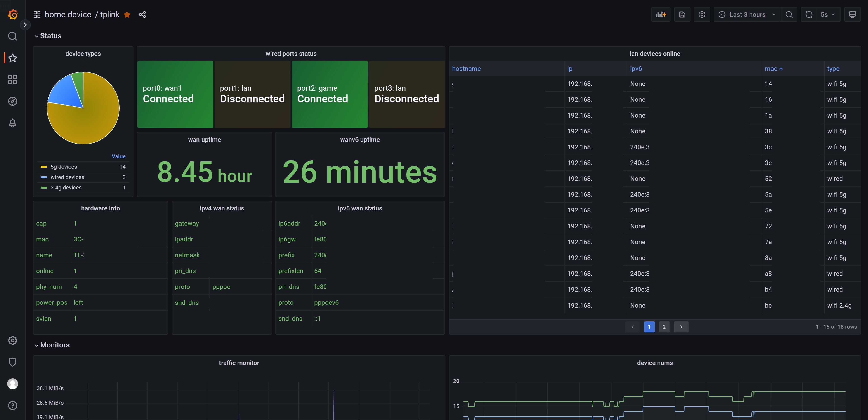Add a new panel to dashboard

tap(660, 14)
